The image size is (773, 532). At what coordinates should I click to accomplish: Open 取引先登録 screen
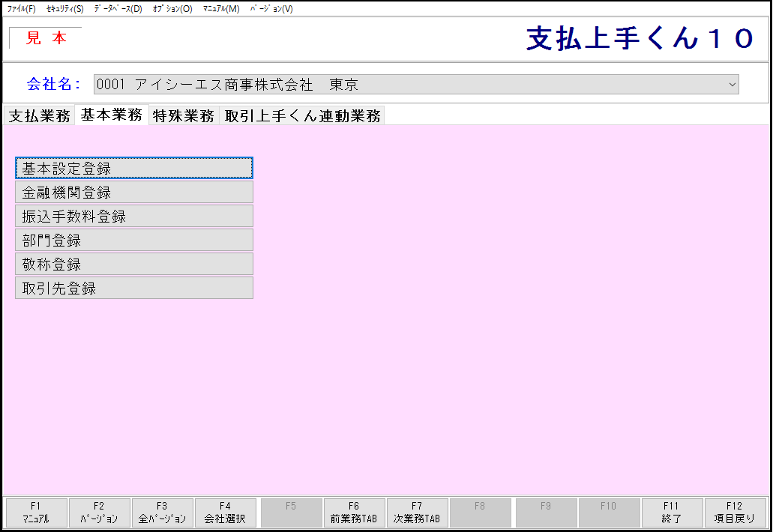pyautogui.click(x=134, y=288)
